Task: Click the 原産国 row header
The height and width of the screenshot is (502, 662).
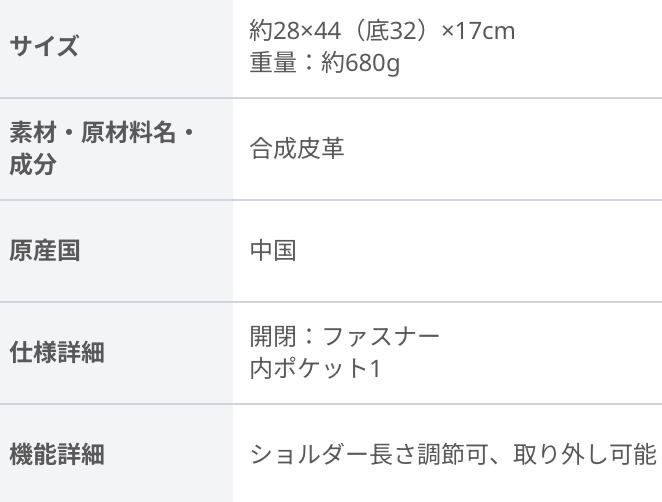Action: [45, 250]
